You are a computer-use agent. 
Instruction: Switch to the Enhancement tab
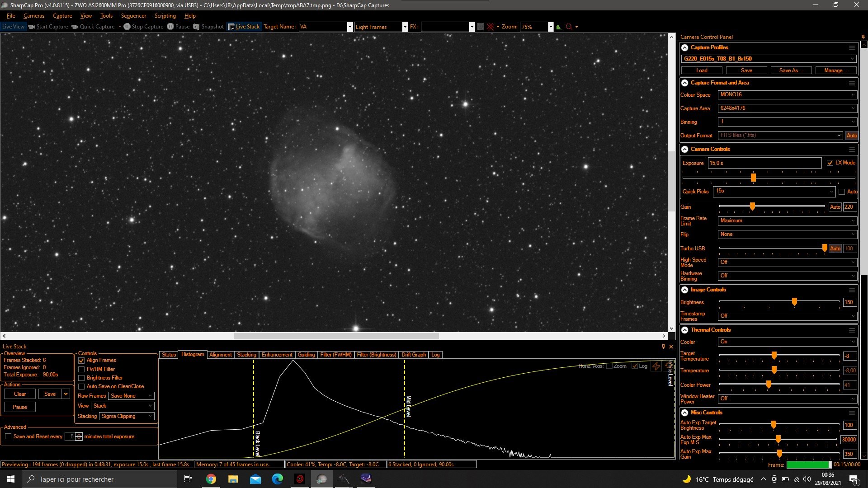[x=277, y=355]
